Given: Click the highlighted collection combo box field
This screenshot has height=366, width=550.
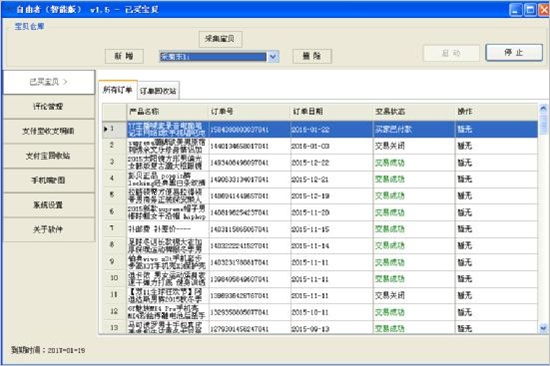Looking at the screenshot, I should tap(213, 56).
